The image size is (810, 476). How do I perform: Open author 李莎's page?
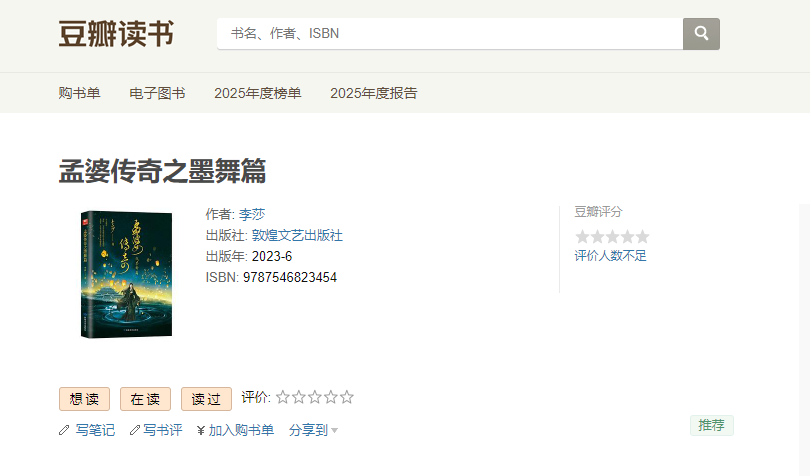[x=252, y=214]
